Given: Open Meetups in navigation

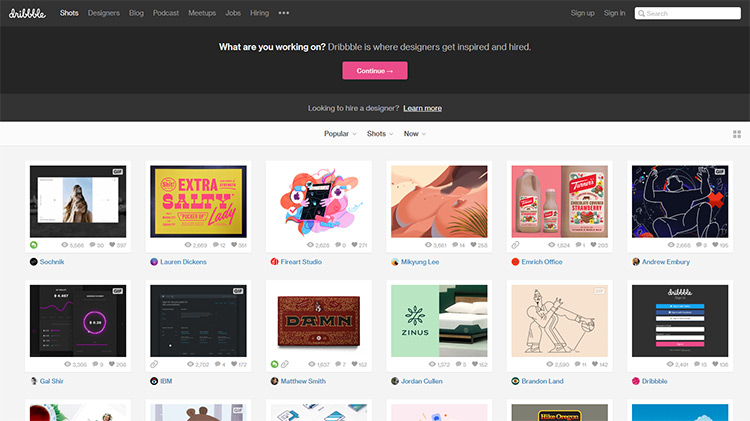Looking at the screenshot, I should coord(202,13).
